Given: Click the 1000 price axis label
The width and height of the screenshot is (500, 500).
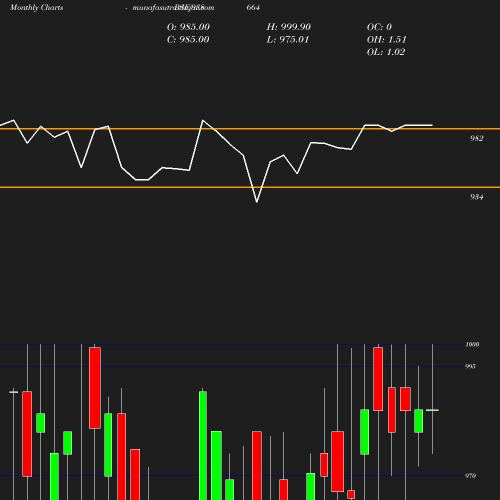Looking at the screenshot, I should 472,344.
